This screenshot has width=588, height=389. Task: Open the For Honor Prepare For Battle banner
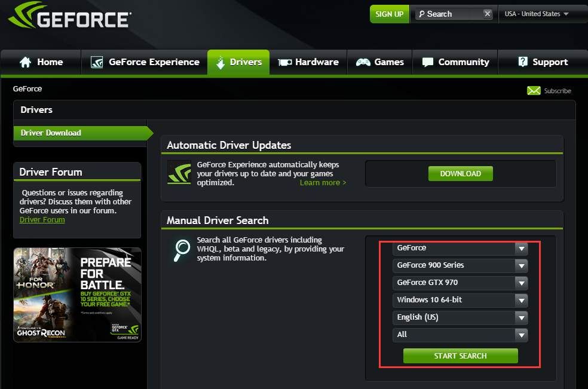point(77,295)
